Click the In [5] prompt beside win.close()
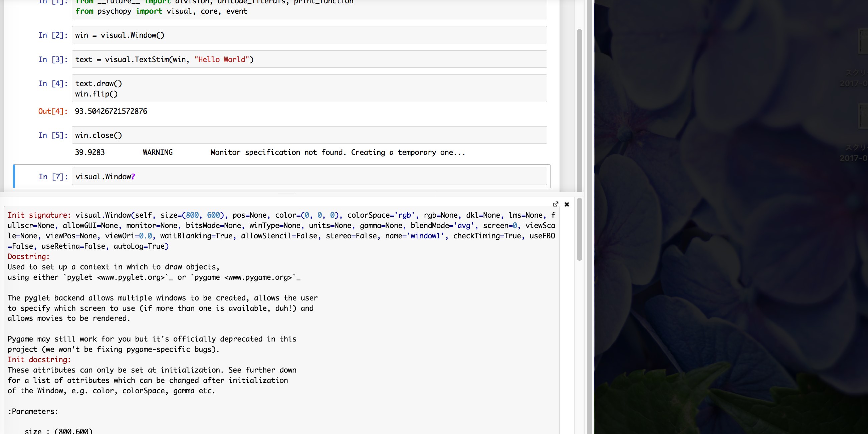Image resolution: width=868 pixels, height=434 pixels. pyautogui.click(x=52, y=135)
